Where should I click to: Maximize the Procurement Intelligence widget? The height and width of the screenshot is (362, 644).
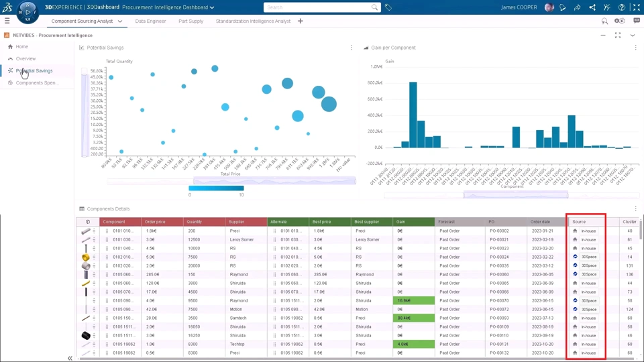[x=618, y=36]
